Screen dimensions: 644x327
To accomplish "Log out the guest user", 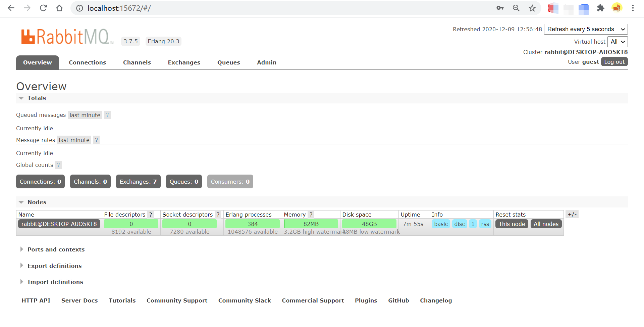I will (x=614, y=62).
